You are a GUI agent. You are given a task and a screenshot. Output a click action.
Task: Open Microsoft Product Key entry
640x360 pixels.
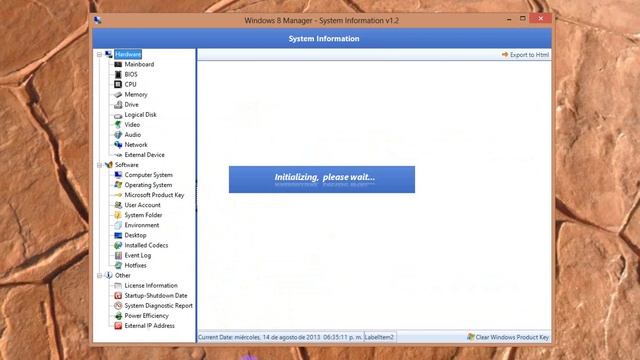pyautogui.click(x=154, y=195)
